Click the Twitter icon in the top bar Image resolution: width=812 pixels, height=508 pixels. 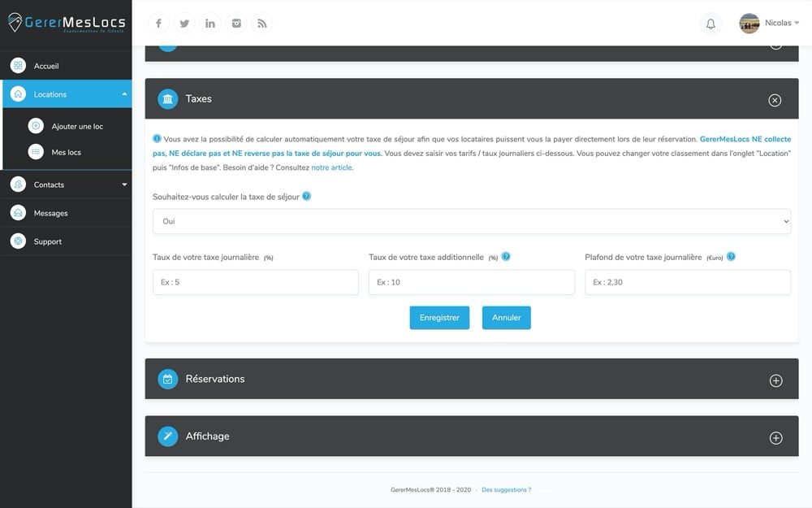pos(184,23)
